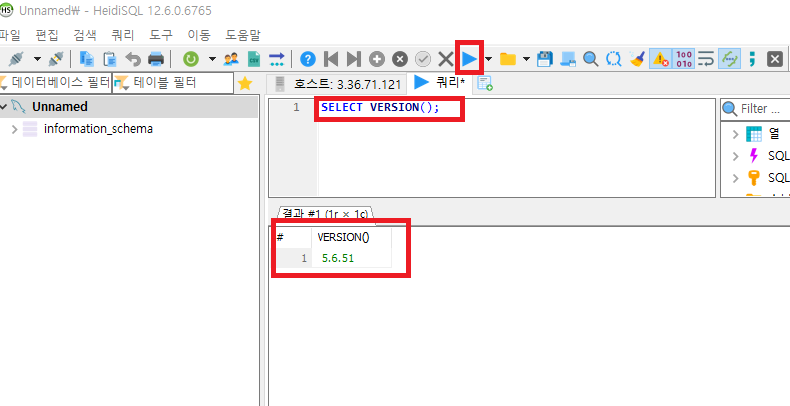The image size is (790, 406).
Task: Open the session manager dropdown arrow
Action: click(x=37, y=59)
